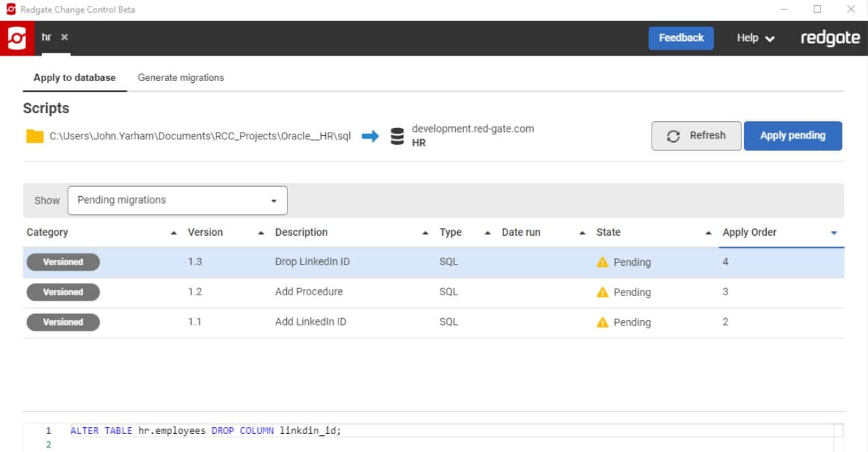Click the Description column header

coord(302,232)
